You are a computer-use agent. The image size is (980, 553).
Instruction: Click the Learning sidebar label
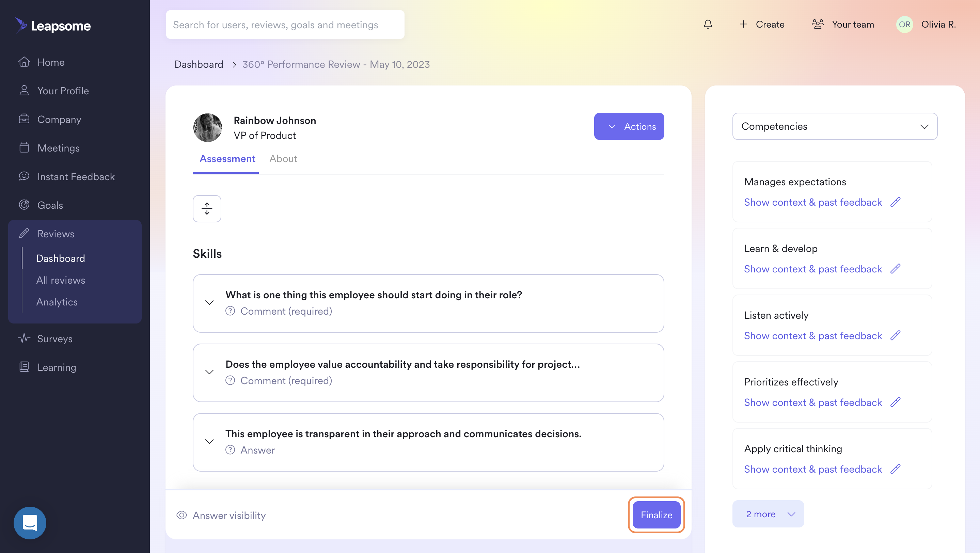57,367
